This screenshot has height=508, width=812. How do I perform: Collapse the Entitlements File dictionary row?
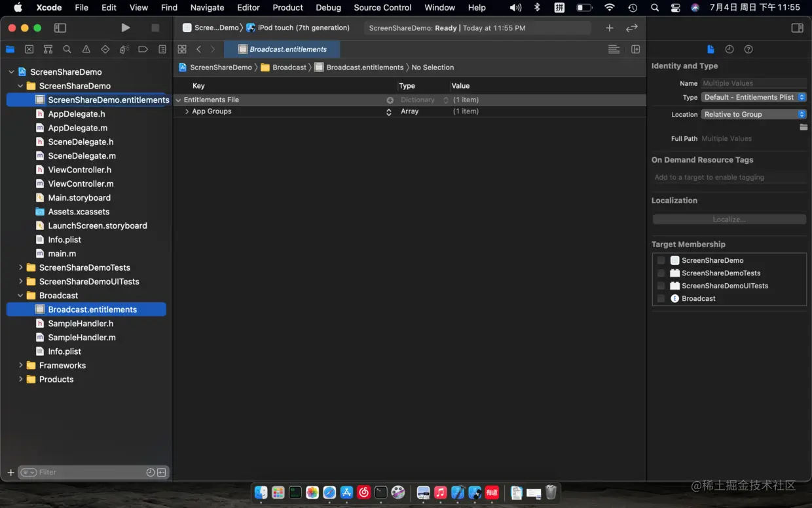(178, 100)
